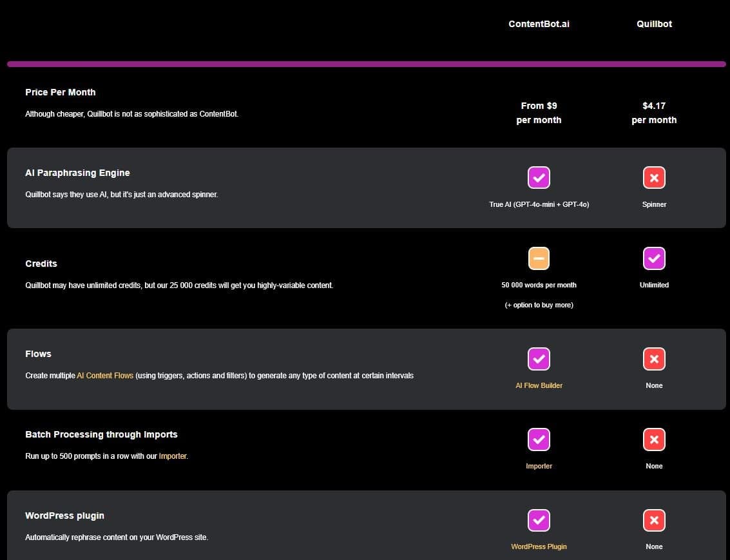Image resolution: width=730 pixels, height=560 pixels.
Task: Click ContentBot checkmark icon in WordPress plugin row
Action: [x=539, y=520]
